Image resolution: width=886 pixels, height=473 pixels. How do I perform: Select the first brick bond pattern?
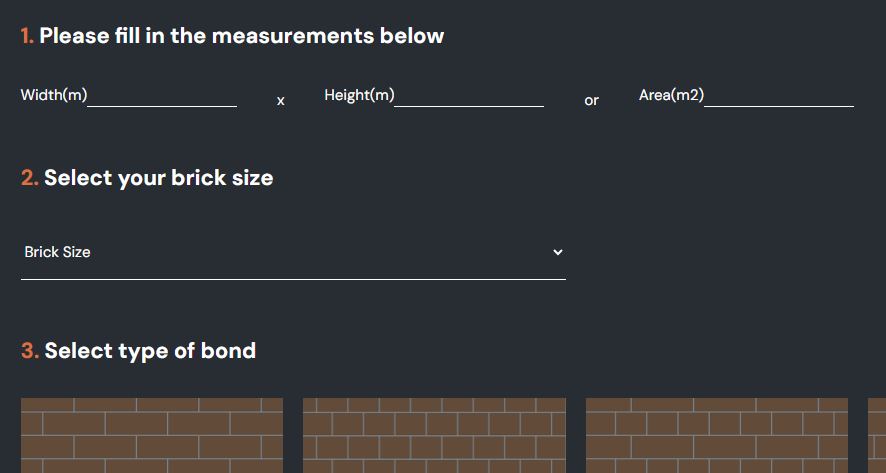click(152, 435)
